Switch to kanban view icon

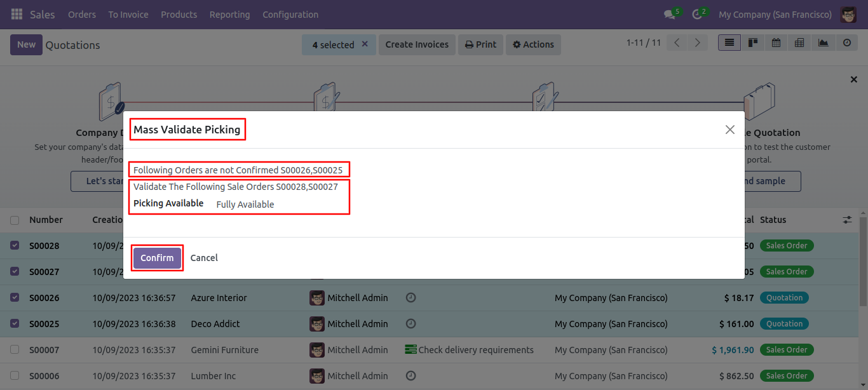[753, 43]
